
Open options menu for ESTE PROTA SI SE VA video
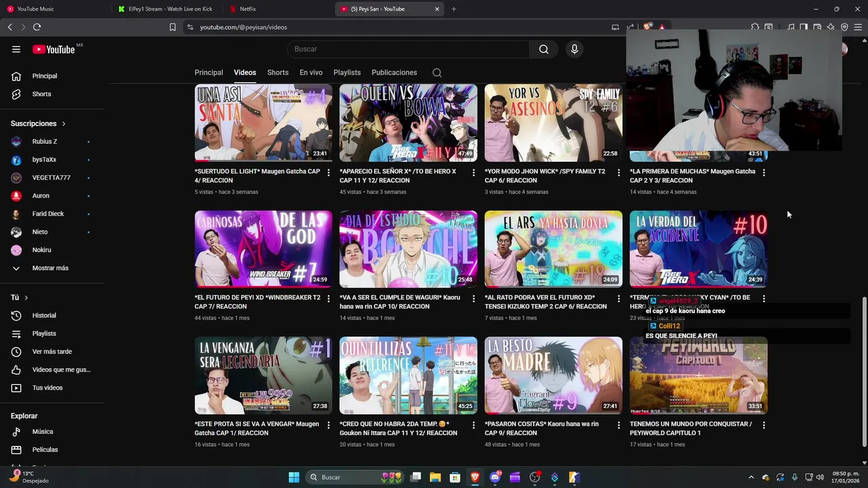pyautogui.click(x=328, y=425)
